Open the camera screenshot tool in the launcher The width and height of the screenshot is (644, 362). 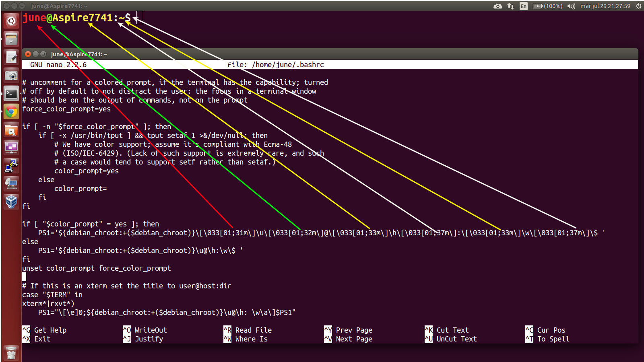[x=11, y=75]
